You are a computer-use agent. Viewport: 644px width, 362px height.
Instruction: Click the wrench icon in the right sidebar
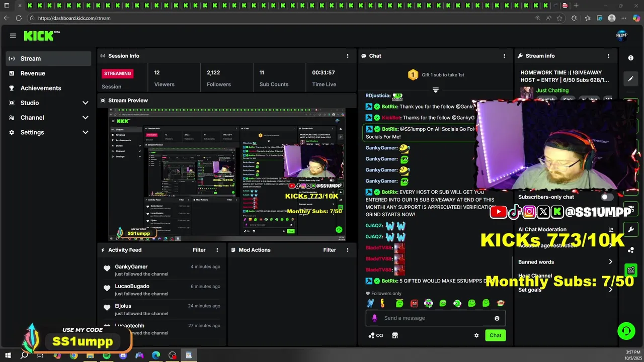pos(631,230)
